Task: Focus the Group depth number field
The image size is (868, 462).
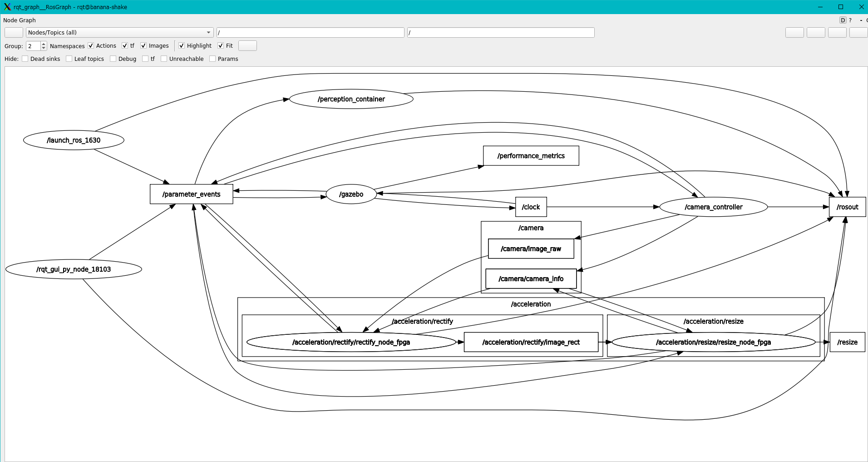Action: coord(34,46)
